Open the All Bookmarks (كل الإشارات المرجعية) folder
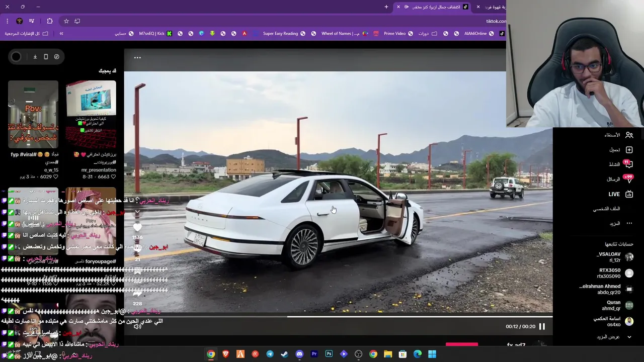Viewport: 644px width, 362px height. 26,34
